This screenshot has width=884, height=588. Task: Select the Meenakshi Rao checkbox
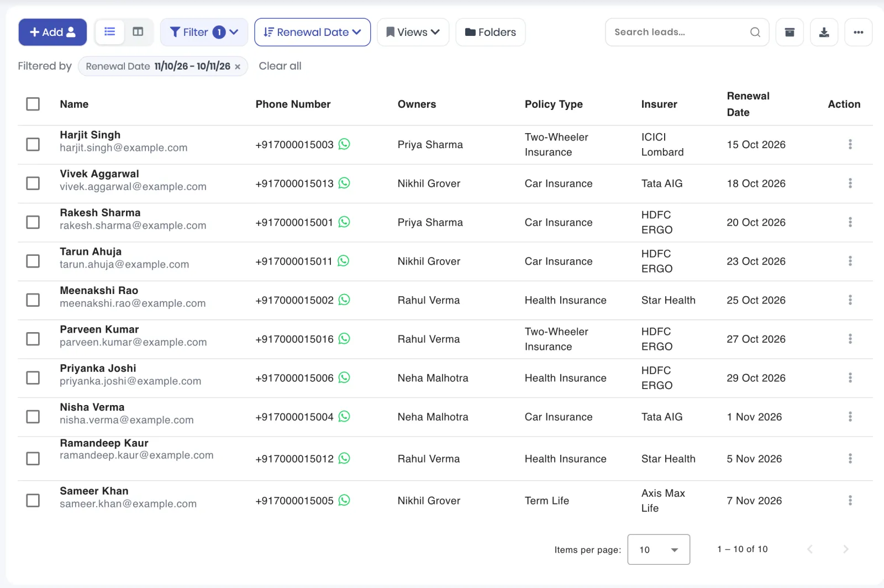click(33, 300)
